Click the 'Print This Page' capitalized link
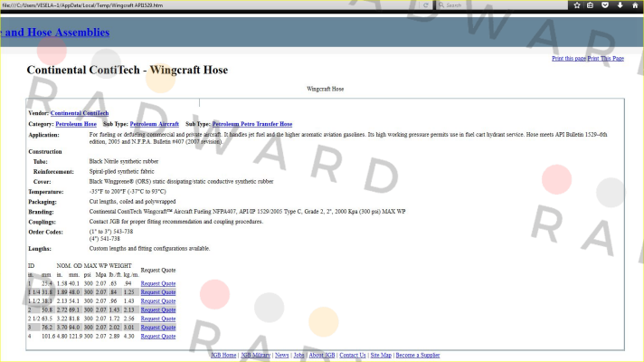 606,58
